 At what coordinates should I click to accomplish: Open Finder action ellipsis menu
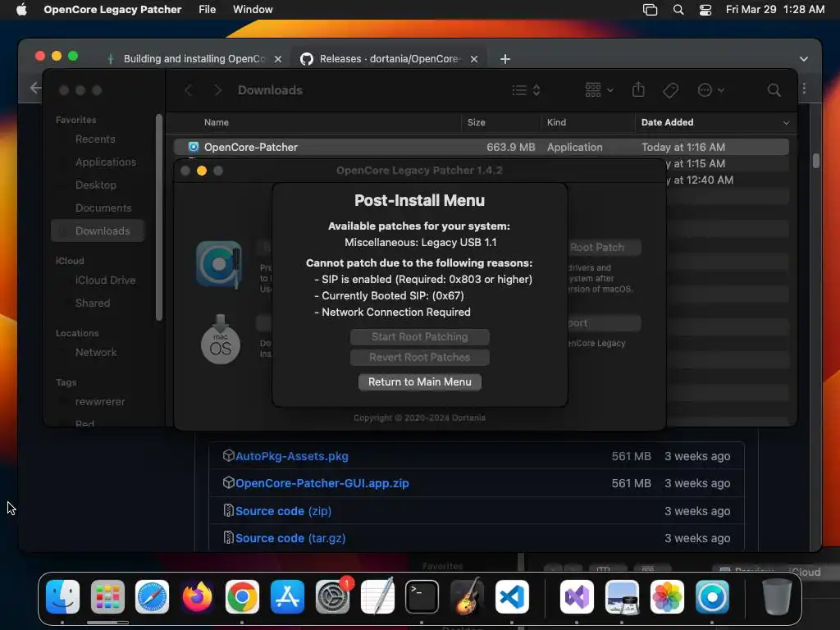pyautogui.click(x=711, y=90)
